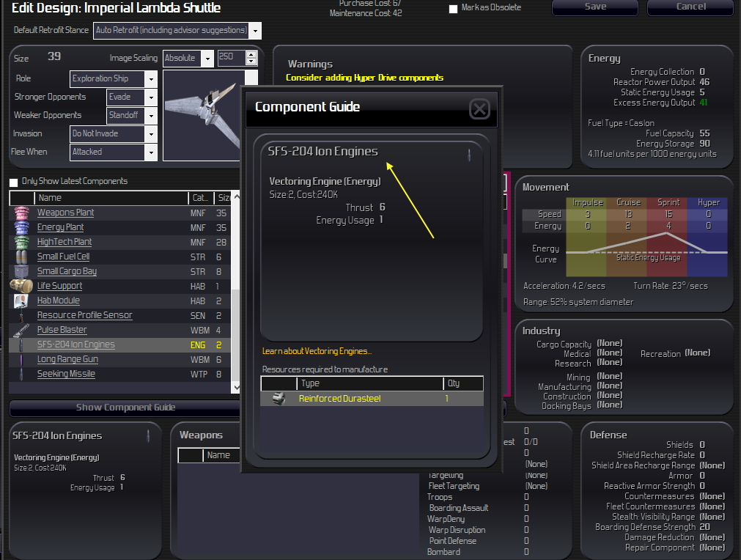Image resolution: width=741 pixels, height=560 pixels.
Task: Sort component list by Cat column
Action: 202,198
